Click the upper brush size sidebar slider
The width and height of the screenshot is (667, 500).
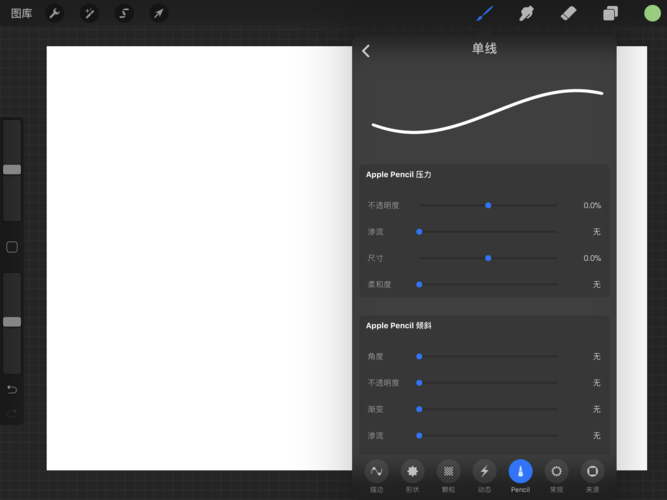coord(12,170)
